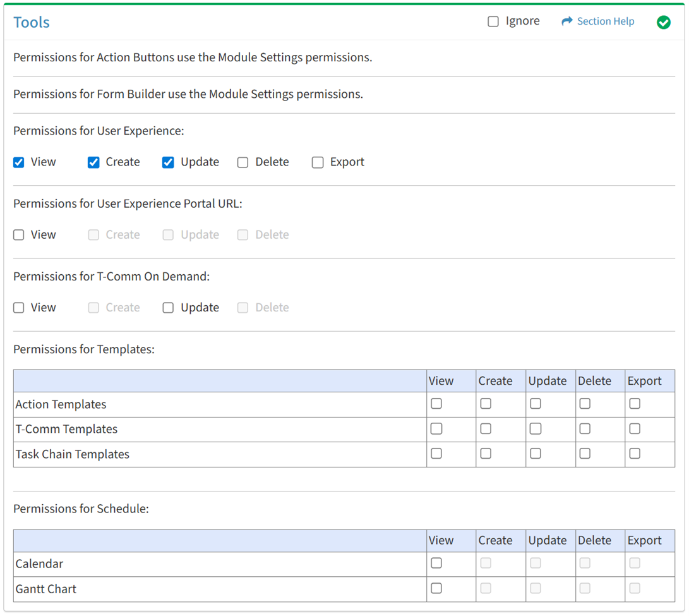Check Update for Task Chain Templates

[536, 454]
